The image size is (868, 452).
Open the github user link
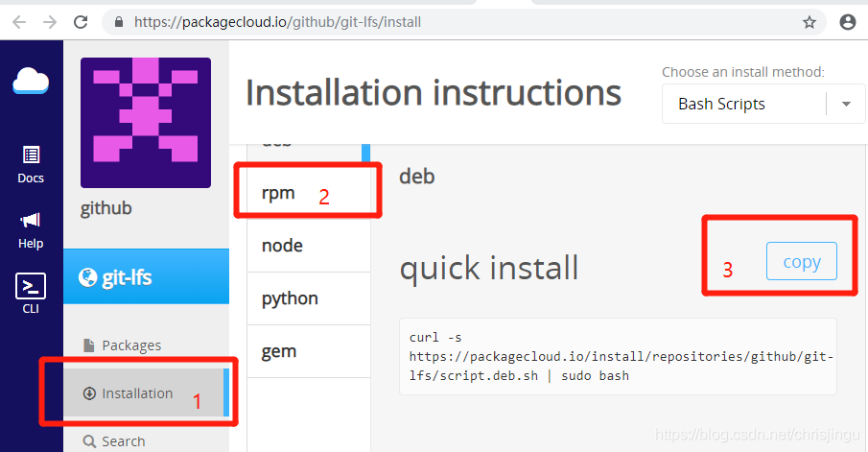pos(106,208)
